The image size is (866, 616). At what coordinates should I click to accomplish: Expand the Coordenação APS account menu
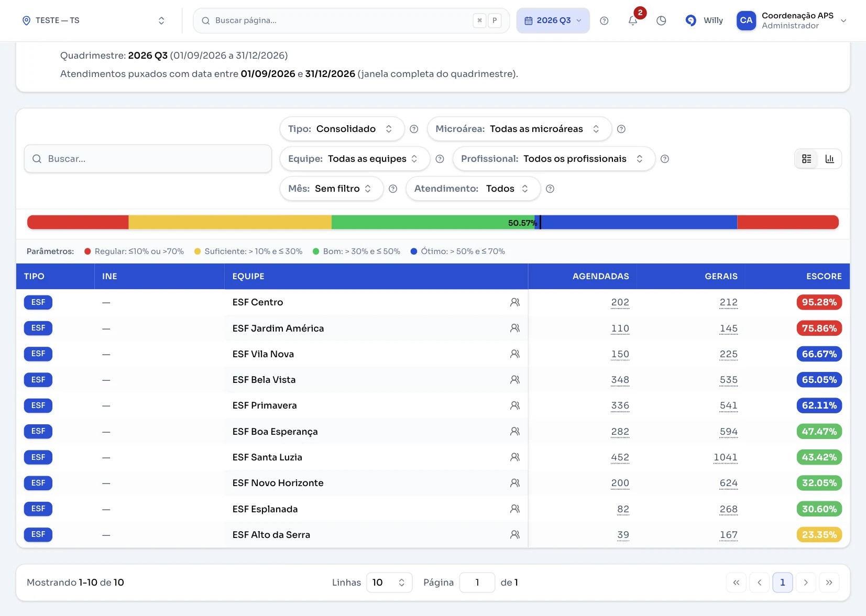point(792,20)
